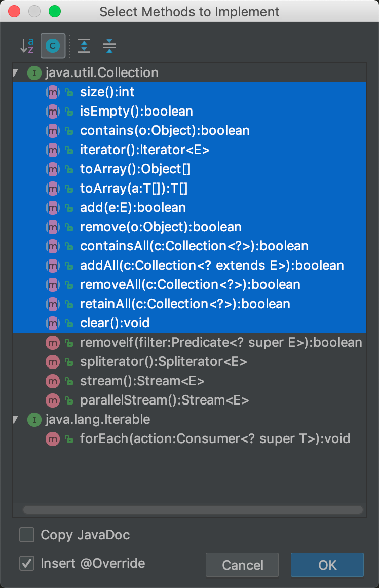The width and height of the screenshot is (379, 588).
Task: Click the java.lang.Iterable interface icon
Action: (34, 420)
